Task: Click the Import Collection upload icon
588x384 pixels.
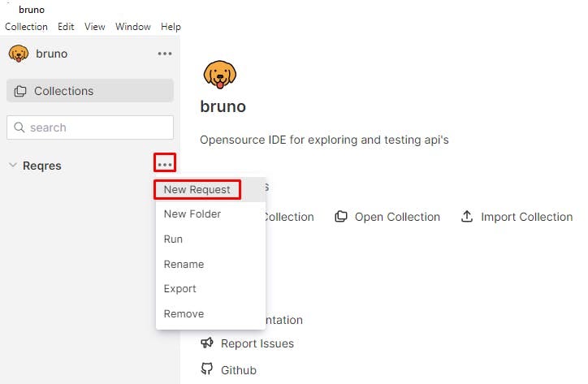Action: point(467,217)
